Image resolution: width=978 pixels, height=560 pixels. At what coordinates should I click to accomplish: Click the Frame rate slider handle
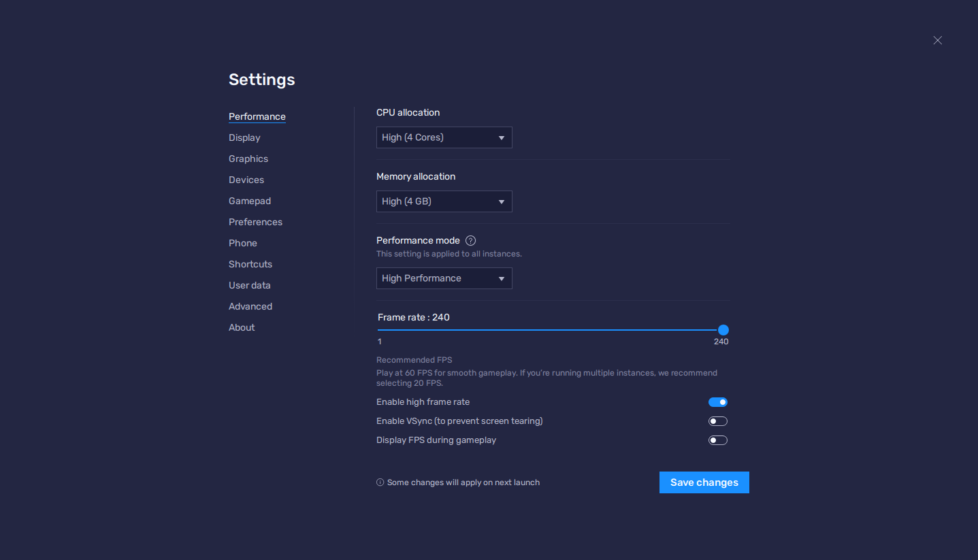723,330
